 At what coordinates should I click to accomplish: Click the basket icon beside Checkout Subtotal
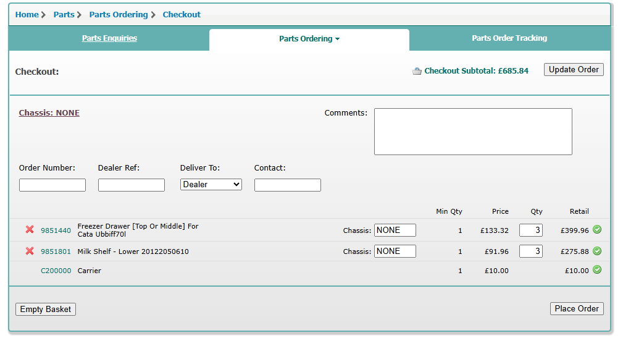click(417, 71)
